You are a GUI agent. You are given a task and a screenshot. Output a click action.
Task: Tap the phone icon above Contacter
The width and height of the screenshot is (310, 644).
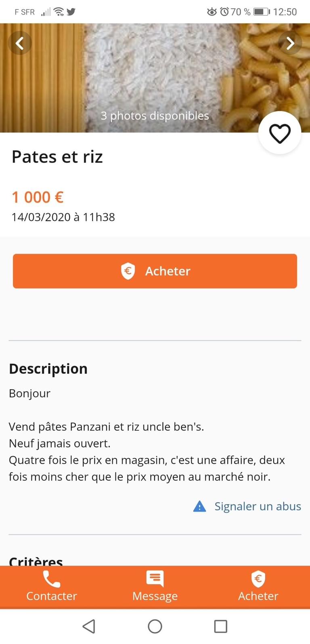click(52, 579)
